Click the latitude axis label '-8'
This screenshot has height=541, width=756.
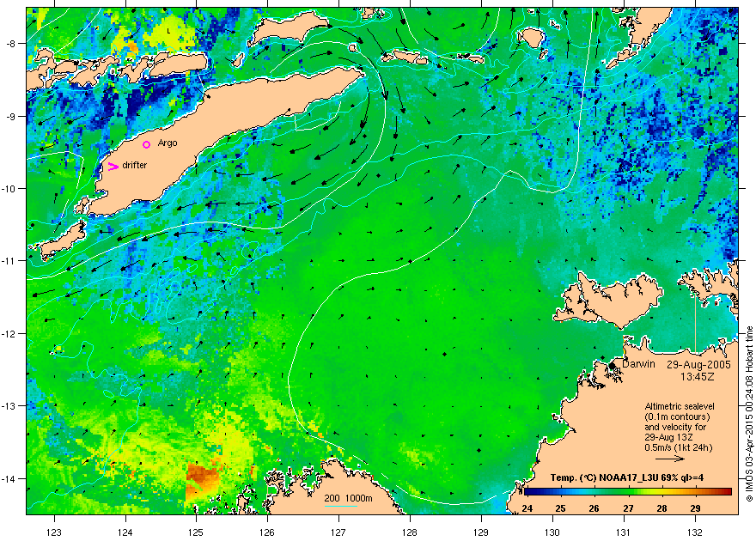pos(10,44)
